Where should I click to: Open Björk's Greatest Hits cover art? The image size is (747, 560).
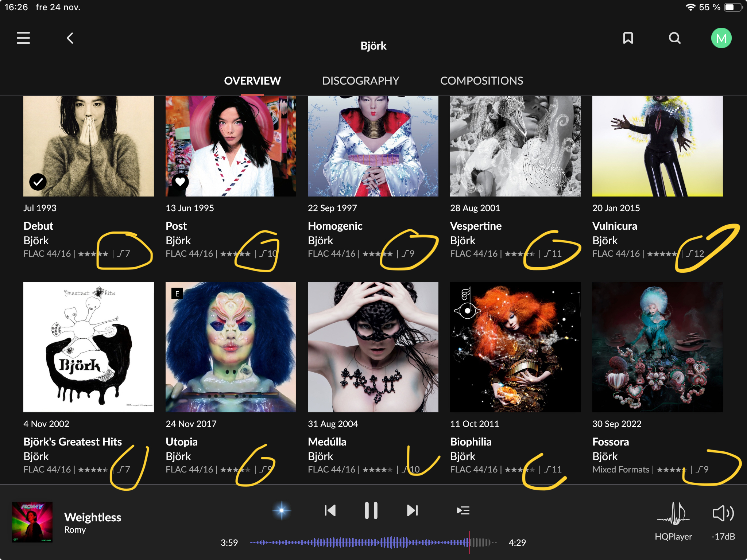coord(89,347)
